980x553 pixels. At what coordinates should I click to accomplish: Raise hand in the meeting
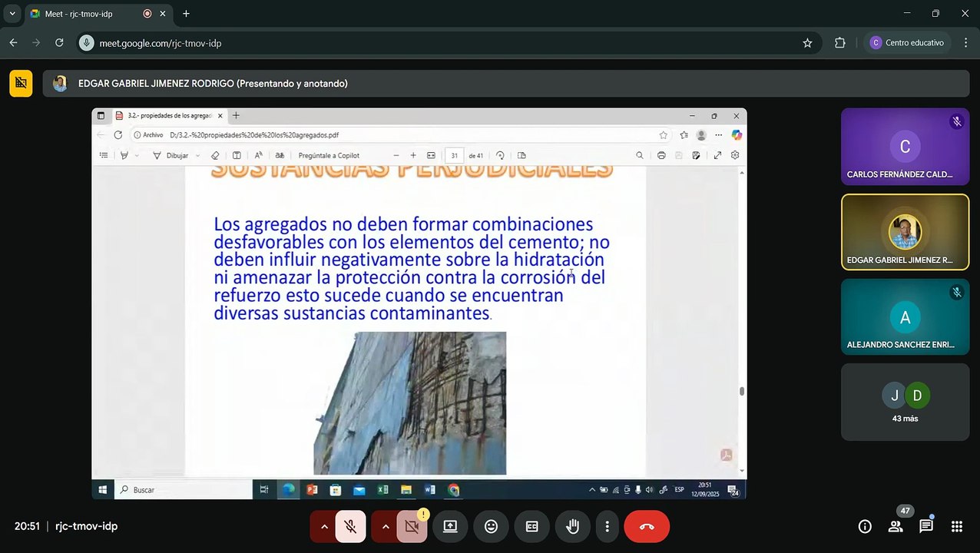pyautogui.click(x=572, y=527)
